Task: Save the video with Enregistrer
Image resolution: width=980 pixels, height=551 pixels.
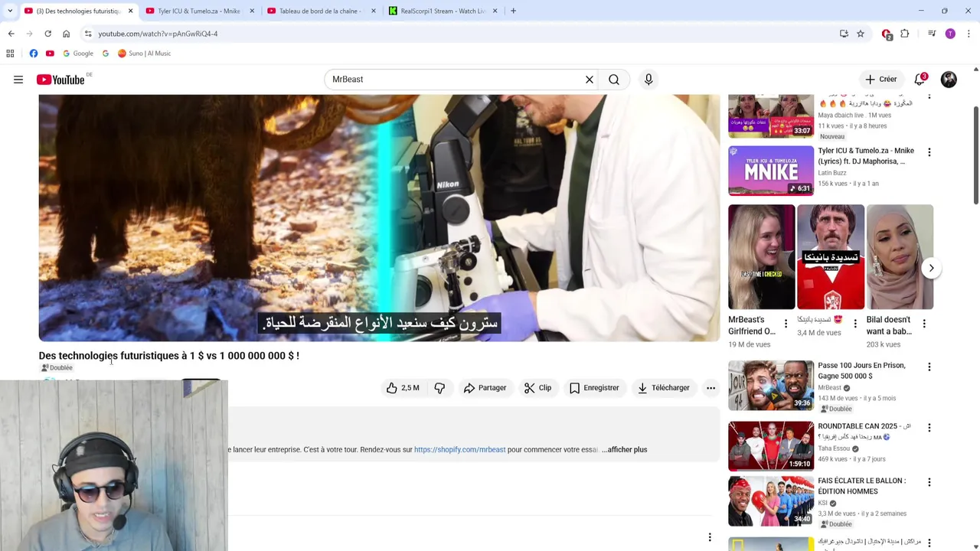Action: [594, 388]
